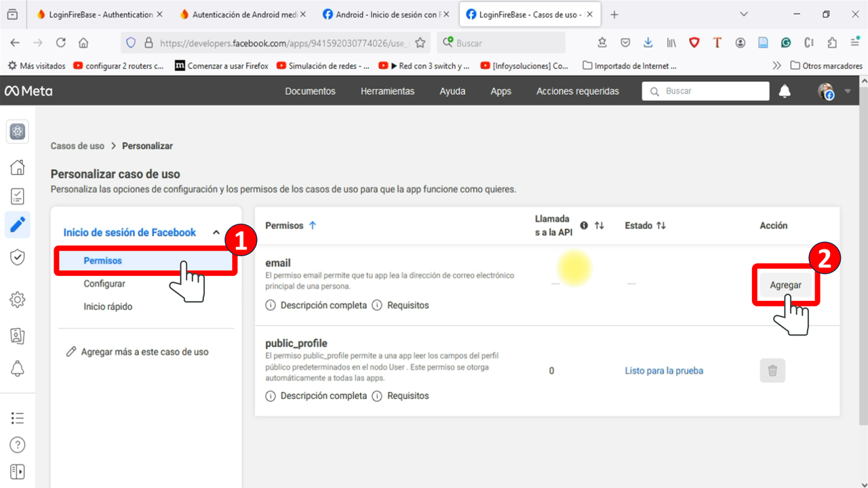Image resolution: width=868 pixels, height=488 pixels.
Task: Open Requisitos for public_profile permission
Action: tap(401, 396)
